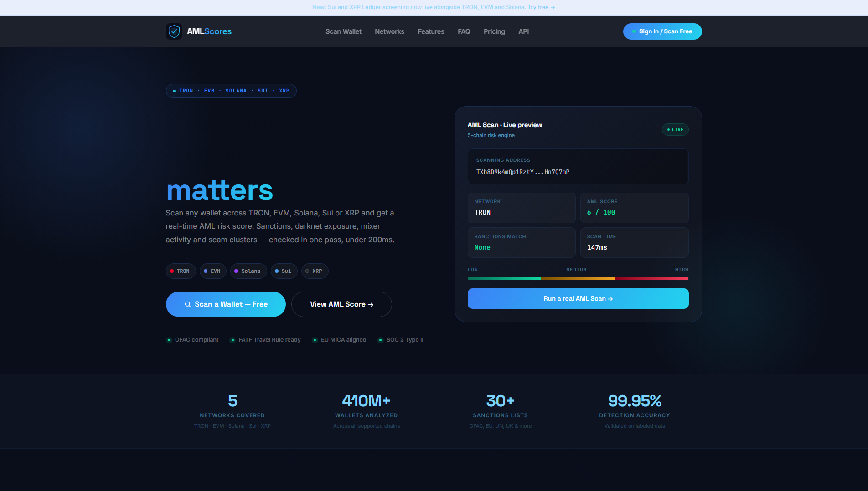
Task: Click the OFAC compliant indicator
Action: (x=192, y=340)
